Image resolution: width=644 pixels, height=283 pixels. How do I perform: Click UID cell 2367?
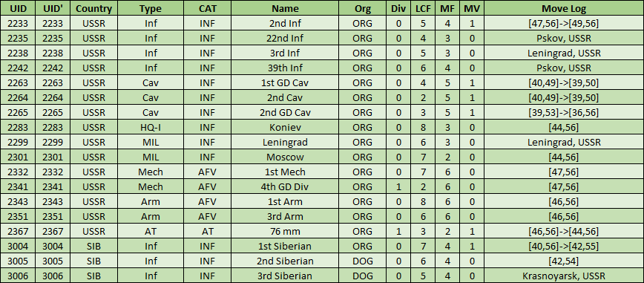[x=18, y=231]
